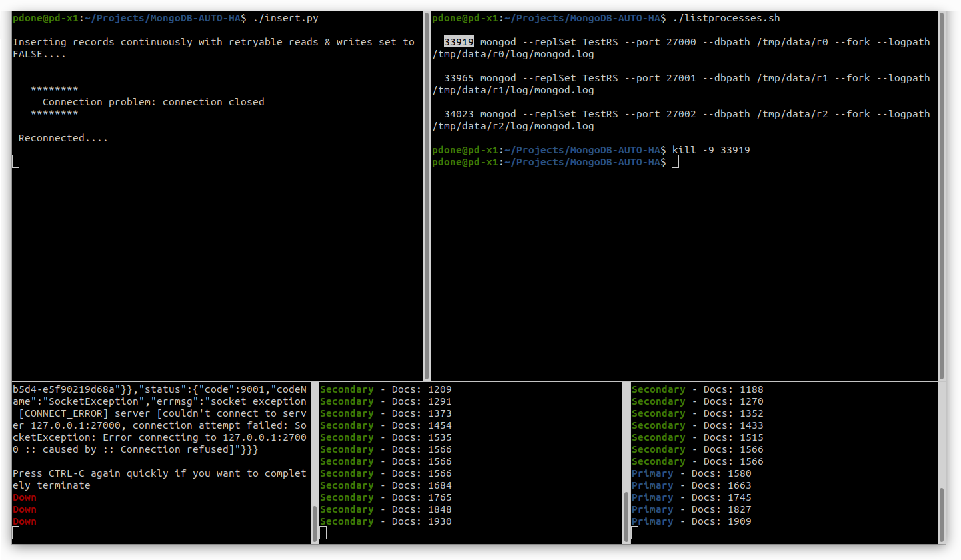Image resolution: width=961 pixels, height=560 pixels.
Task: Click 'Secondary - Docs: 1433' row
Action: click(698, 425)
